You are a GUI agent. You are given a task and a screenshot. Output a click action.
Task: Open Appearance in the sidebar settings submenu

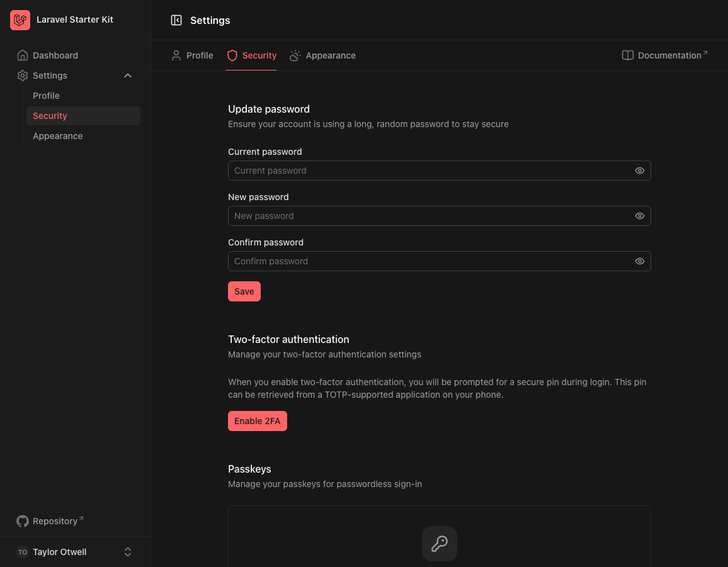(83, 136)
